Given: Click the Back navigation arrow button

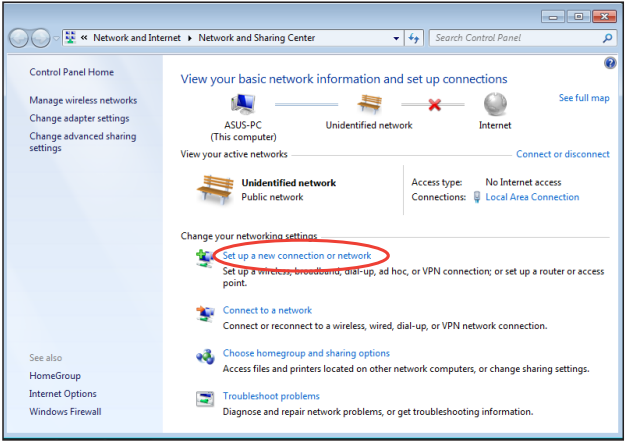Looking at the screenshot, I should coord(19,38).
